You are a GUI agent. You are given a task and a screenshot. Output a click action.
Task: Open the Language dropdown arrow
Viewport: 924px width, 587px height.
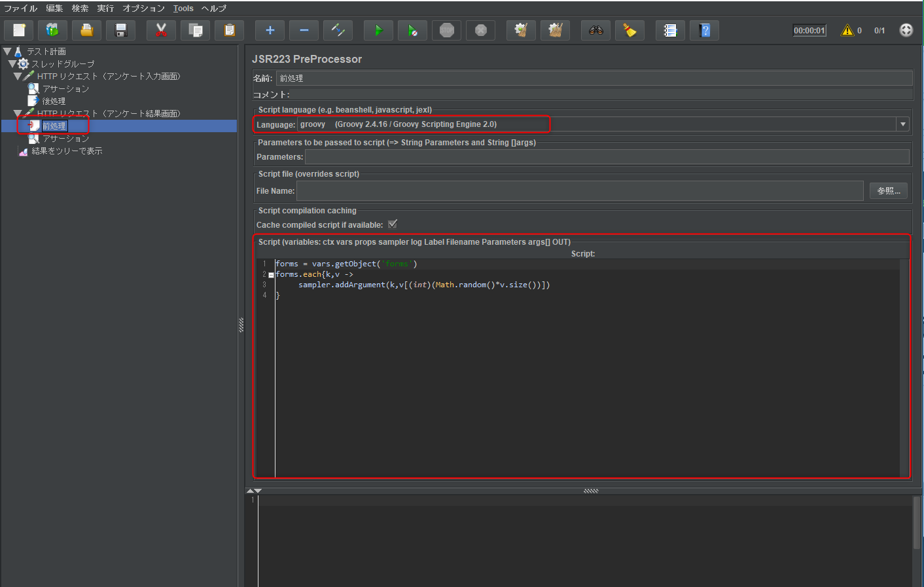[x=903, y=124]
